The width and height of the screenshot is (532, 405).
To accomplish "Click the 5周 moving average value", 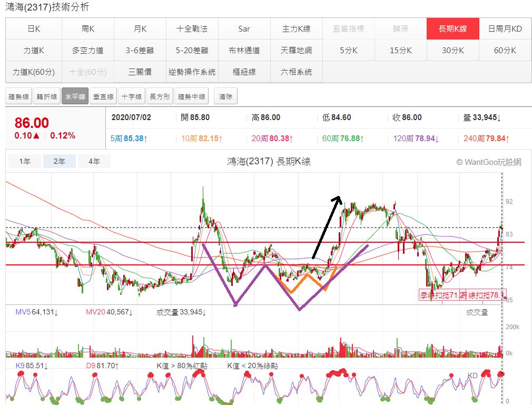I will point(129,139).
